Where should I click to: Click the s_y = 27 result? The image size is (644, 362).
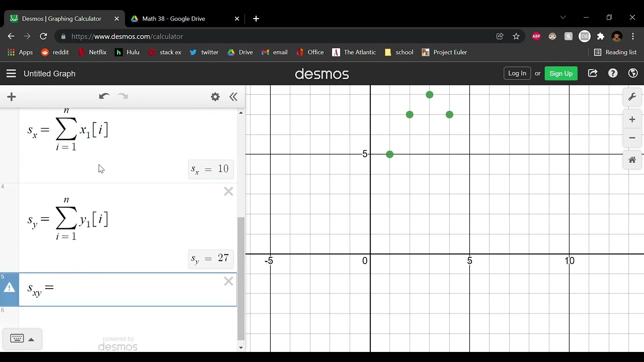[x=210, y=258]
